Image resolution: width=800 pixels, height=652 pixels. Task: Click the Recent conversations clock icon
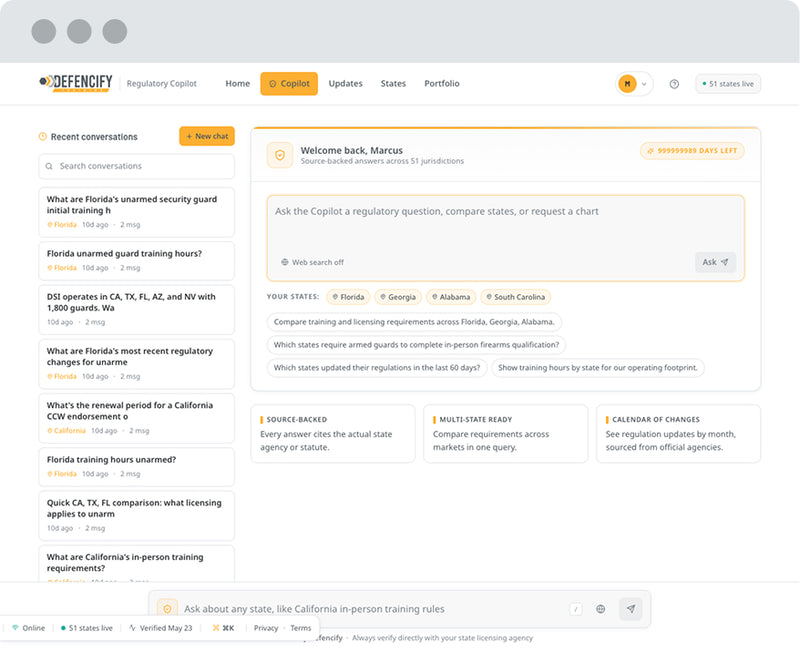click(43, 137)
